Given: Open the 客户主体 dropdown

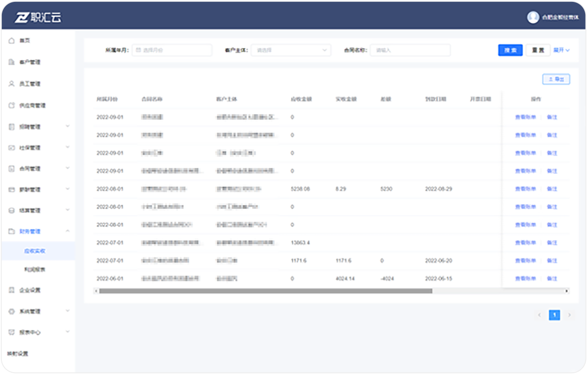Looking at the screenshot, I should coord(291,50).
